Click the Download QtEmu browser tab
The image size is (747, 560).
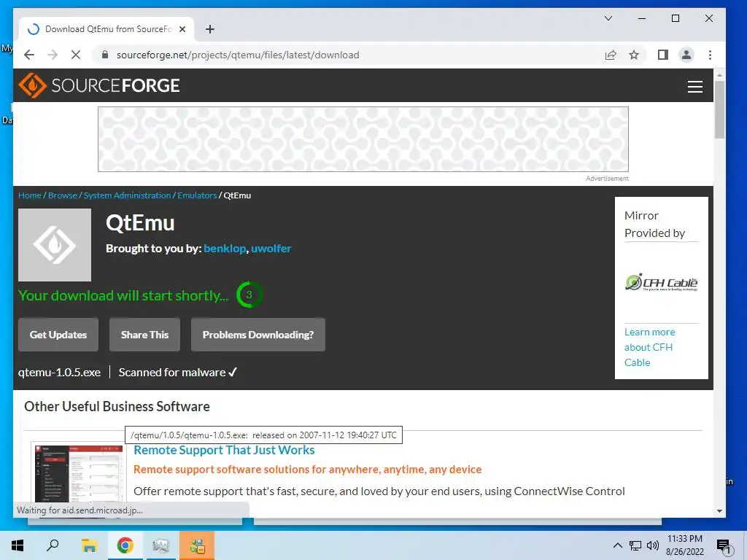coord(107,29)
